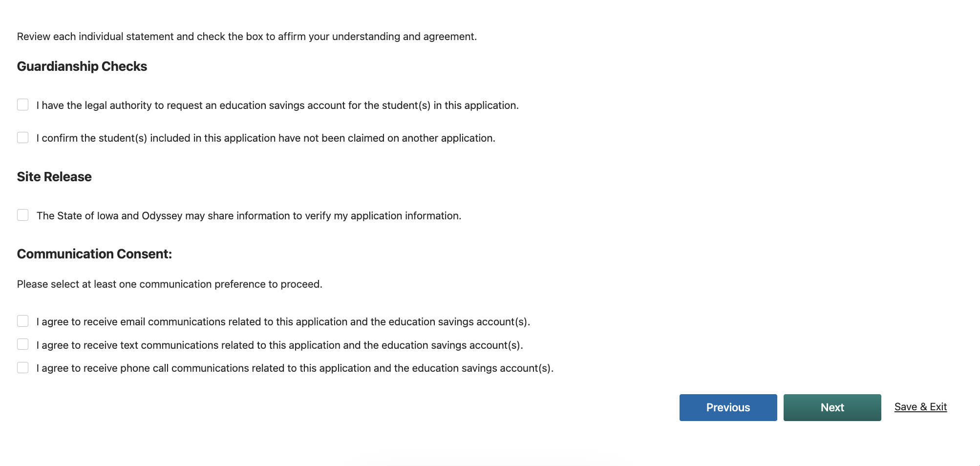Proceed with the green Next button
Screen dimensions: 980x466
click(832, 407)
